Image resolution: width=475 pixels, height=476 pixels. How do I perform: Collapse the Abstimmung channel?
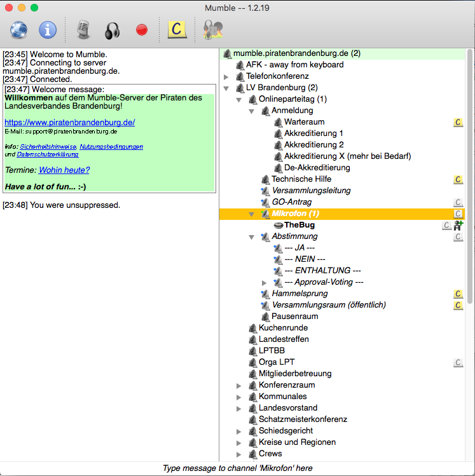251,237
